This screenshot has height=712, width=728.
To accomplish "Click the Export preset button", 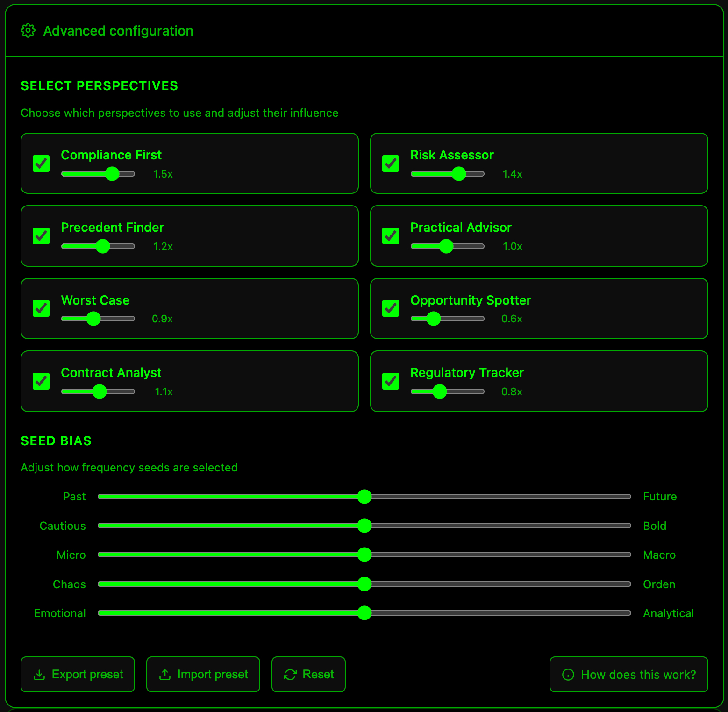I will 78,674.
